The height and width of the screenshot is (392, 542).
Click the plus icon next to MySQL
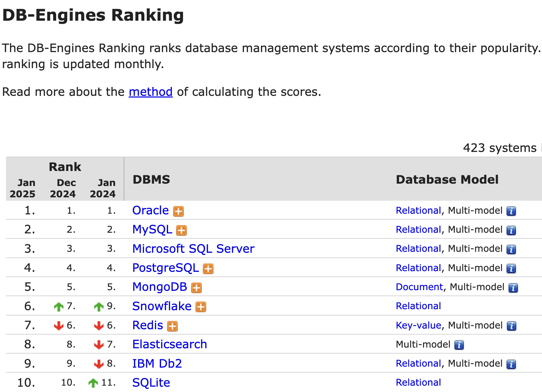pos(181,230)
